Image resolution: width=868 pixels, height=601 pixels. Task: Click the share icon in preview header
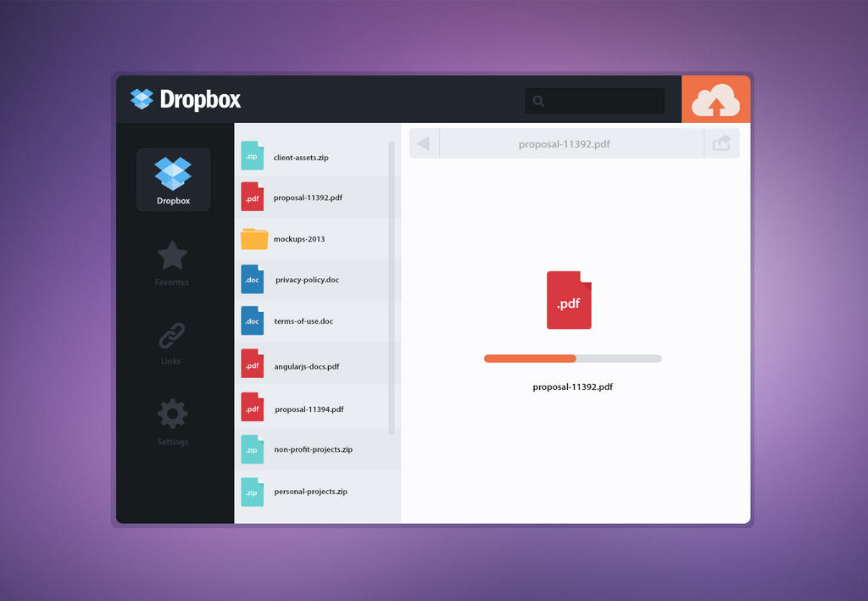click(x=721, y=143)
